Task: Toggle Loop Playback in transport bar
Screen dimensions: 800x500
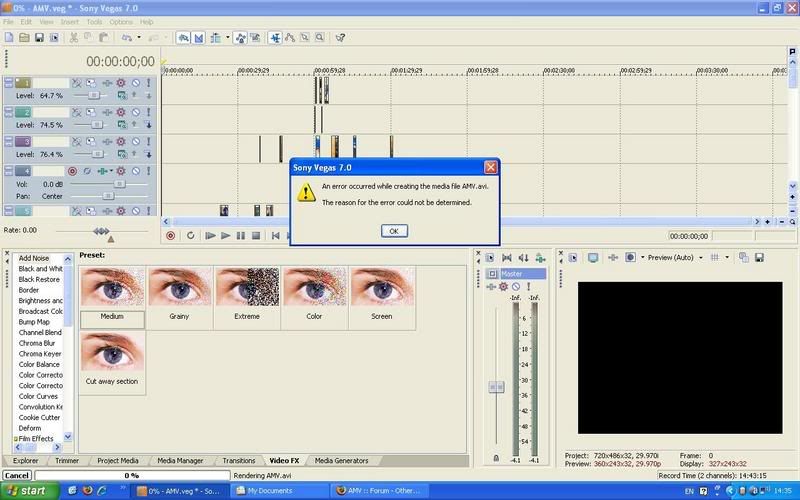Action: (x=190, y=235)
